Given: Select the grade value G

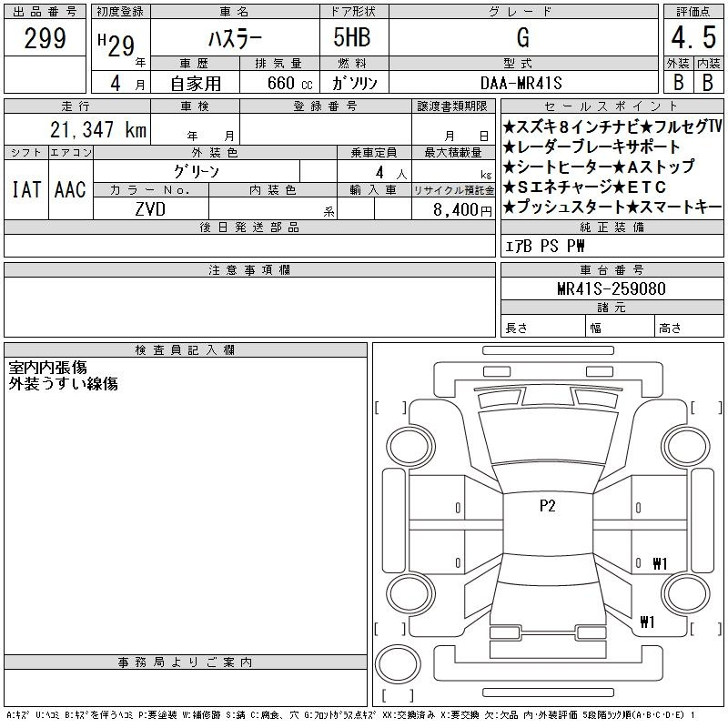Looking at the screenshot, I should tap(522, 38).
